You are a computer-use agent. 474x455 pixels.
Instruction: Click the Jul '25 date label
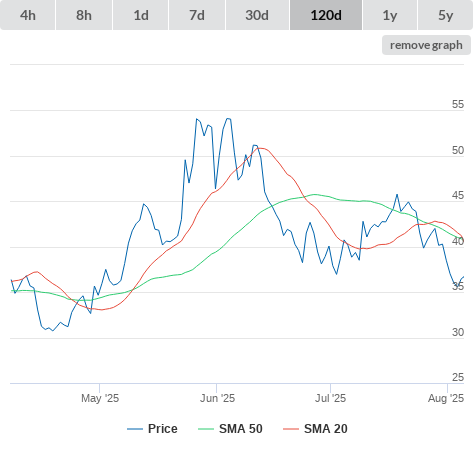click(x=330, y=398)
